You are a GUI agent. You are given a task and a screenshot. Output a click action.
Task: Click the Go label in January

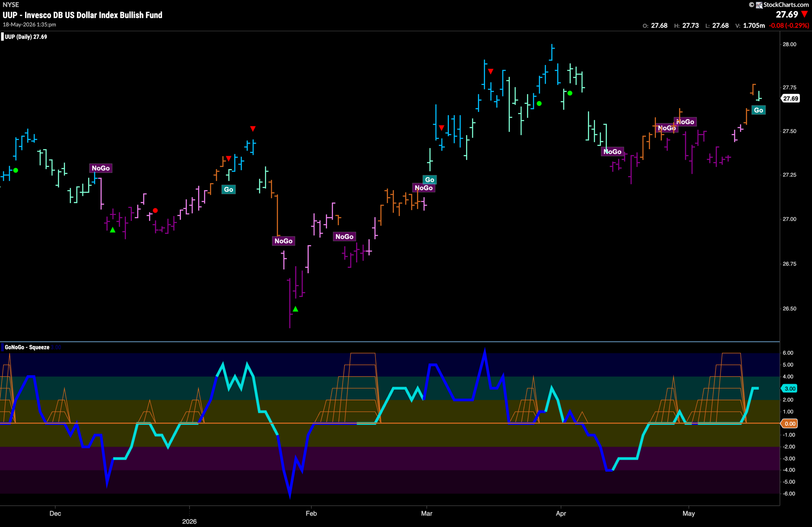(x=228, y=189)
